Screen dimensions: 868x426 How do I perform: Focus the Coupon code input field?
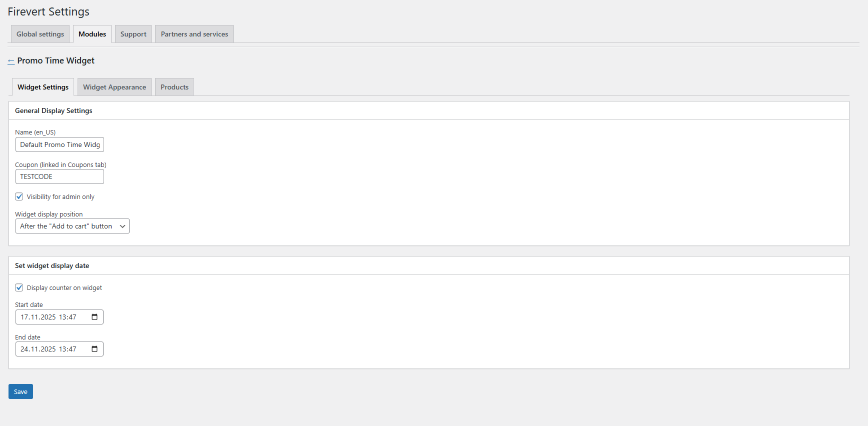pos(60,176)
